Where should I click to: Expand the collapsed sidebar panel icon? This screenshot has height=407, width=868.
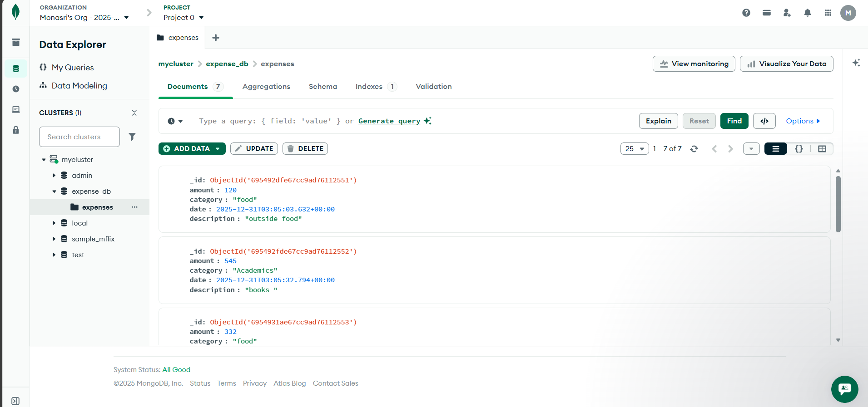click(15, 401)
